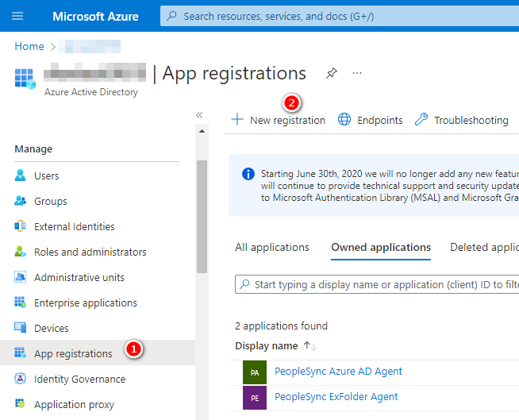Click the Application proxy icon
This screenshot has width=519, height=420.
20,403
